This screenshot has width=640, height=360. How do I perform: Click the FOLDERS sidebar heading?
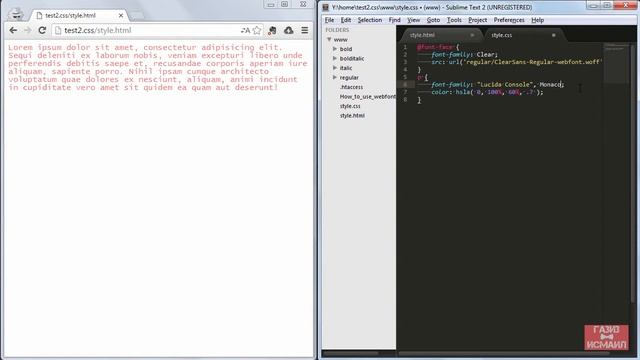click(x=337, y=30)
